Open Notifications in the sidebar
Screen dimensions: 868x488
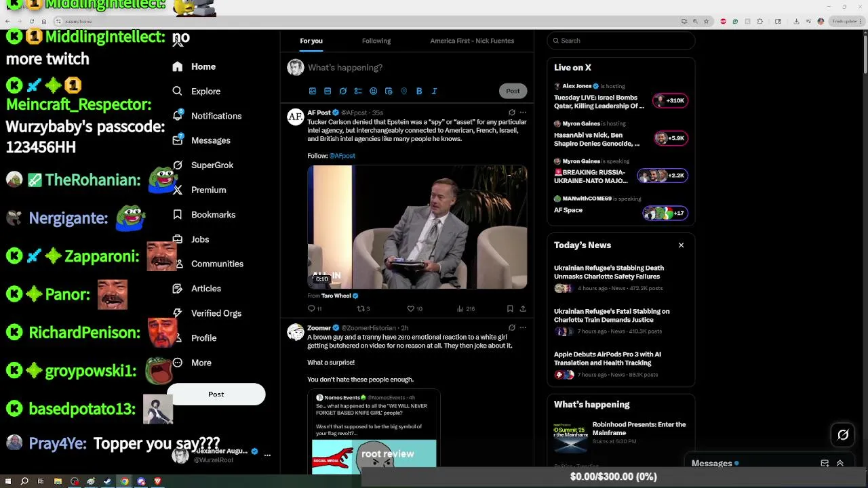point(207,116)
